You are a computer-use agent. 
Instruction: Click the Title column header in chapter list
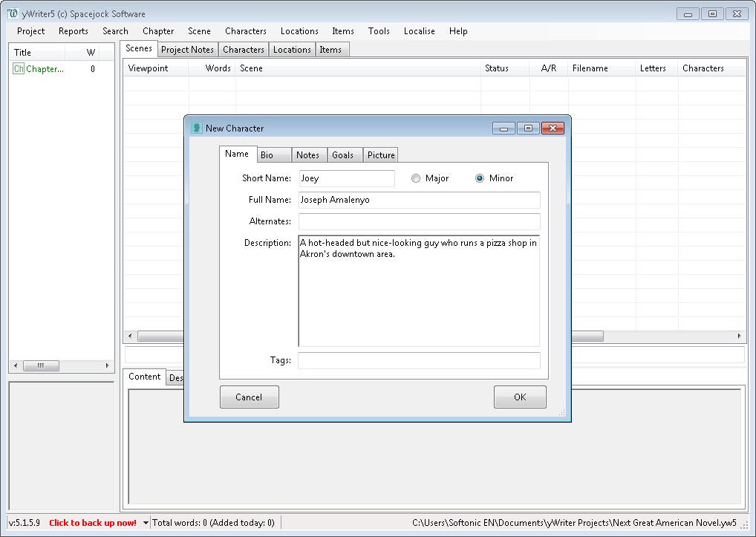click(x=38, y=53)
